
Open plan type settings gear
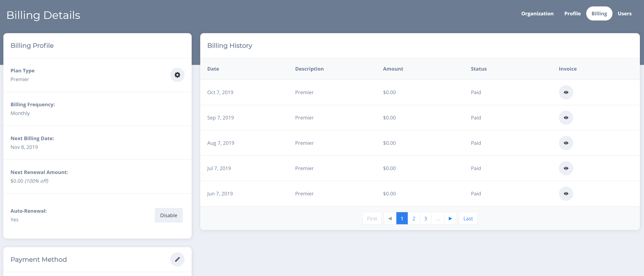pyautogui.click(x=177, y=75)
